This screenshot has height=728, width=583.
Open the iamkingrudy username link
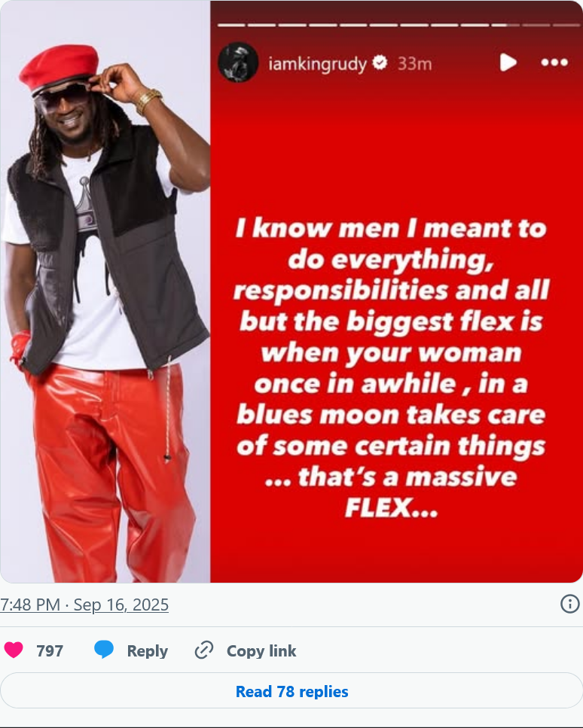317,63
